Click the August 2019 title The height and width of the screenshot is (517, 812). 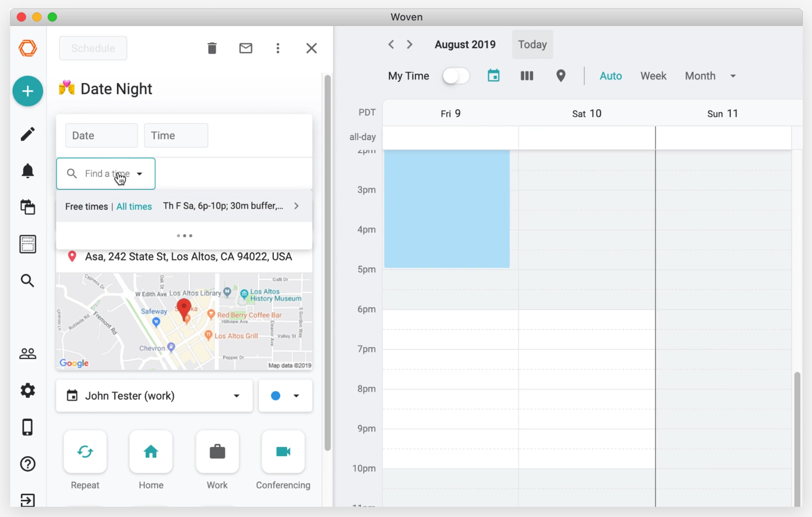[x=465, y=45]
